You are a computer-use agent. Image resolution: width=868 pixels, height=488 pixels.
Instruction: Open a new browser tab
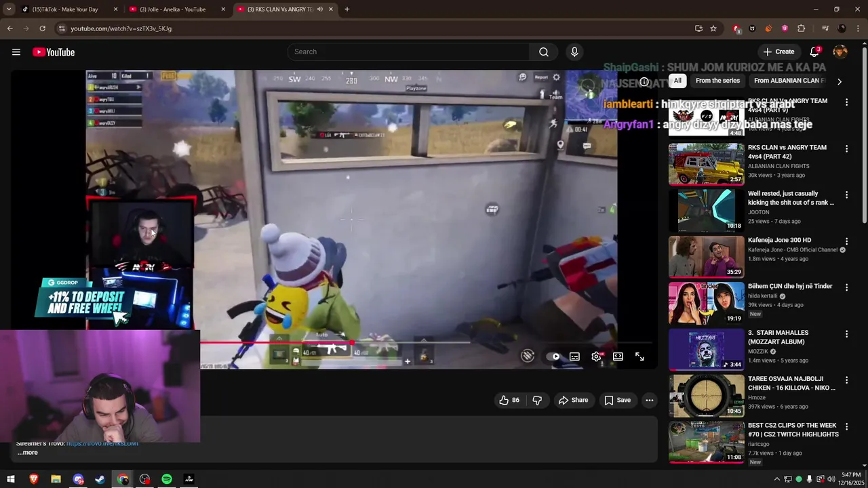click(x=347, y=9)
